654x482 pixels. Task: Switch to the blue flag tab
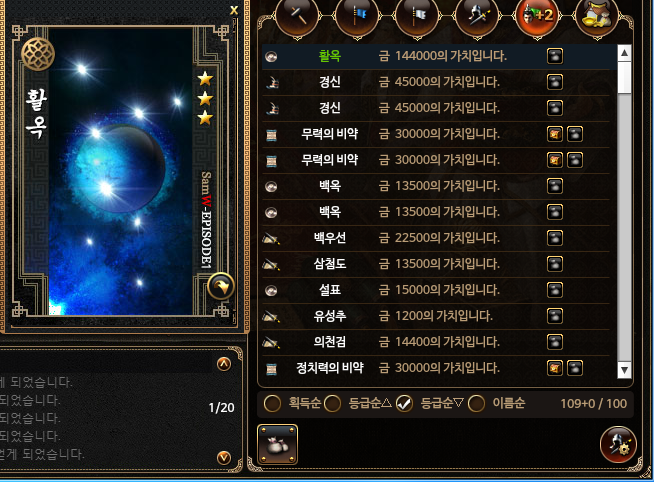point(357,17)
